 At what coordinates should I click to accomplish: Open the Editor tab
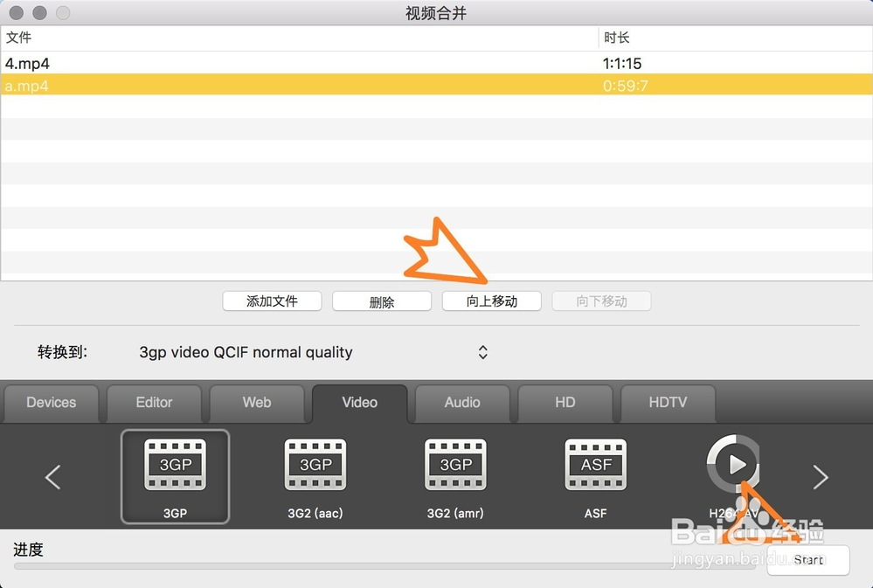155,403
